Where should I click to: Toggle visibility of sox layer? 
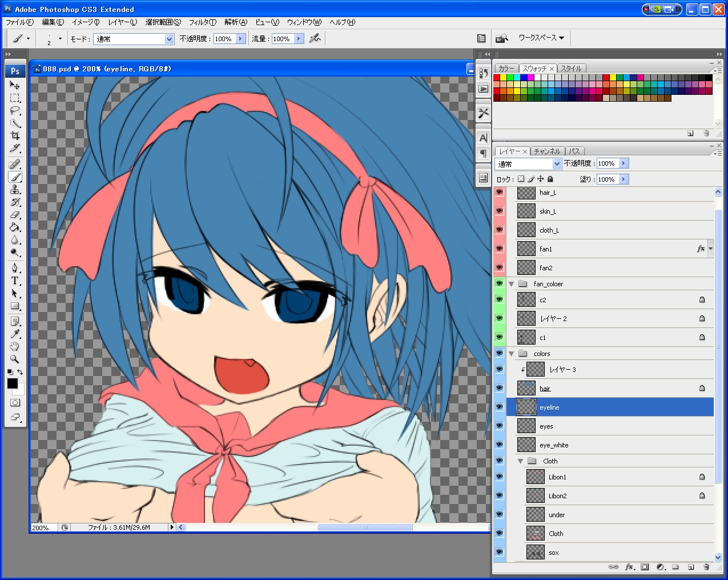click(500, 552)
